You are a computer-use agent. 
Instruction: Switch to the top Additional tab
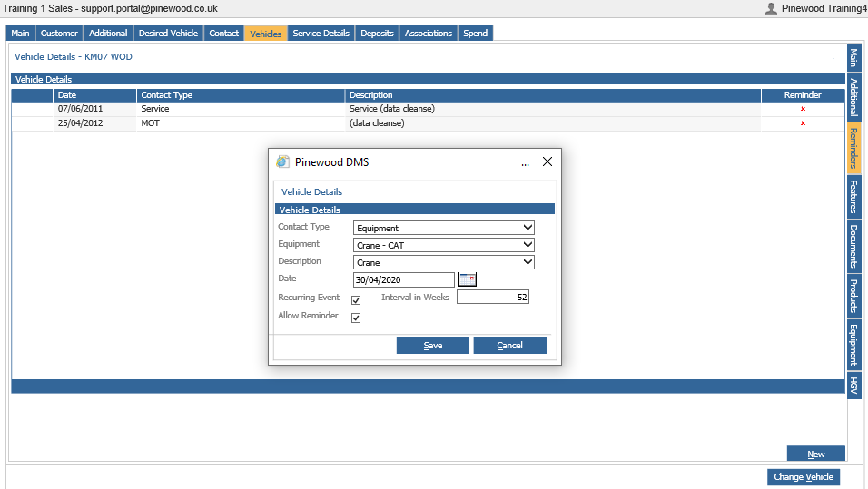(x=108, y=34)
